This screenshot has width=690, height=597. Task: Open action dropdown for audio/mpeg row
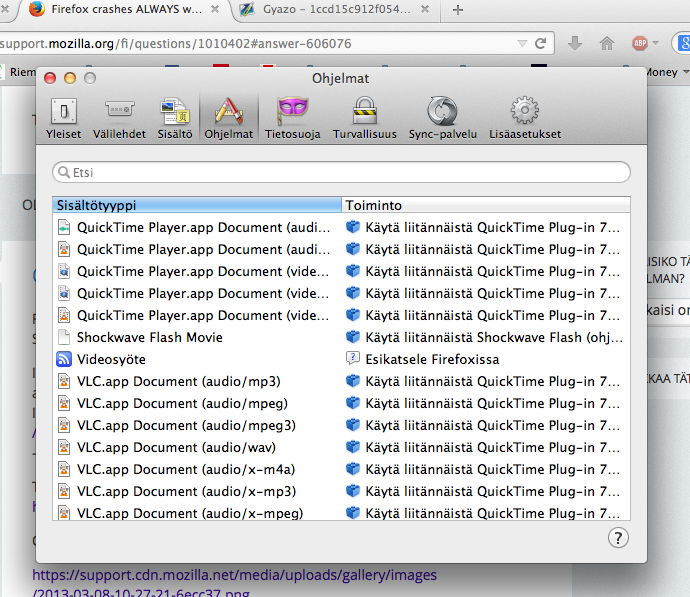pos(486,403)
